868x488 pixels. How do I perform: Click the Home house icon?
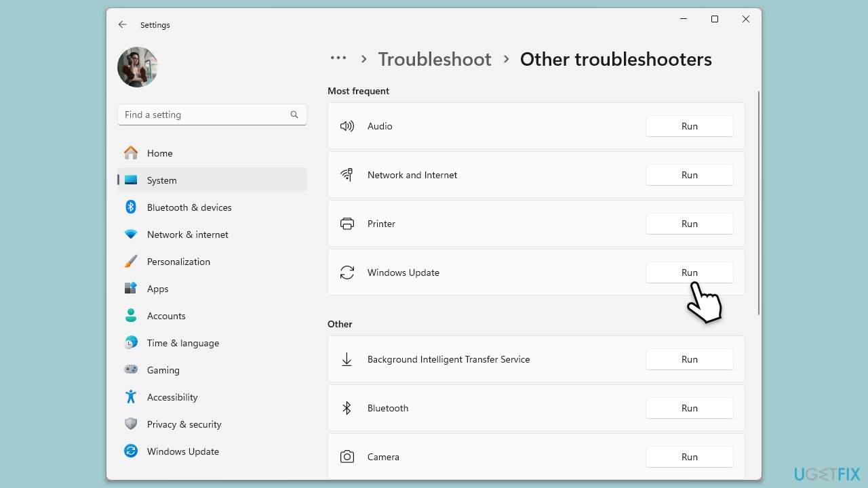pyautogui.click(x=131, y=153)
